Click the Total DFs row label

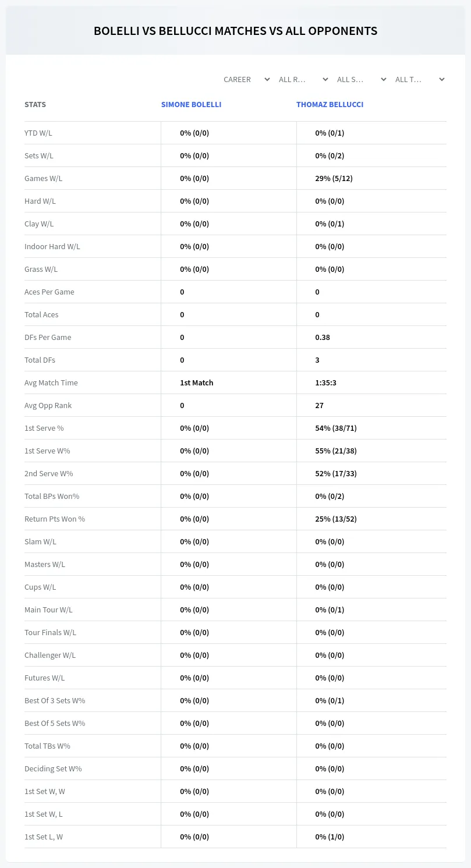(x=40, y=360)
